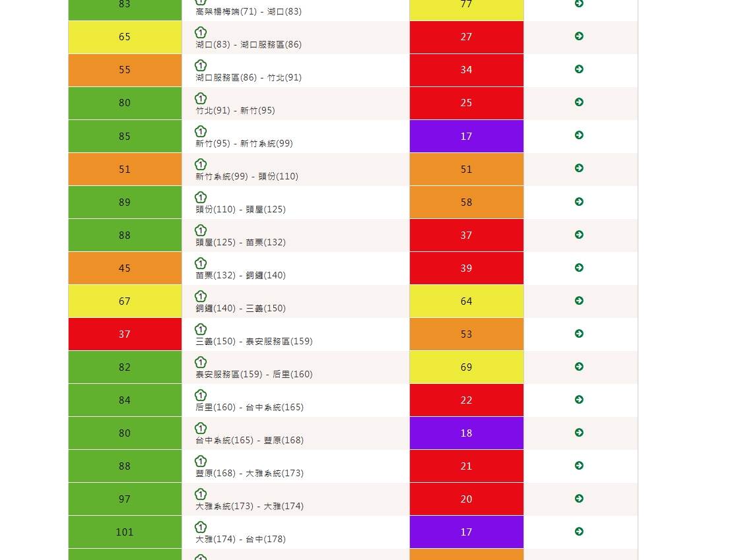738x560 pixels.
Task: Open details arrow for 竹北(91) - 新竹(95)
Action: (579, 102)
